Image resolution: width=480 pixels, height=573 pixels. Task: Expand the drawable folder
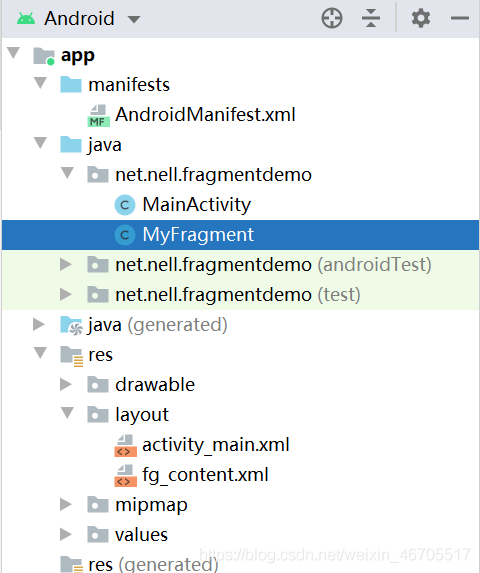[x=66, y=384]
